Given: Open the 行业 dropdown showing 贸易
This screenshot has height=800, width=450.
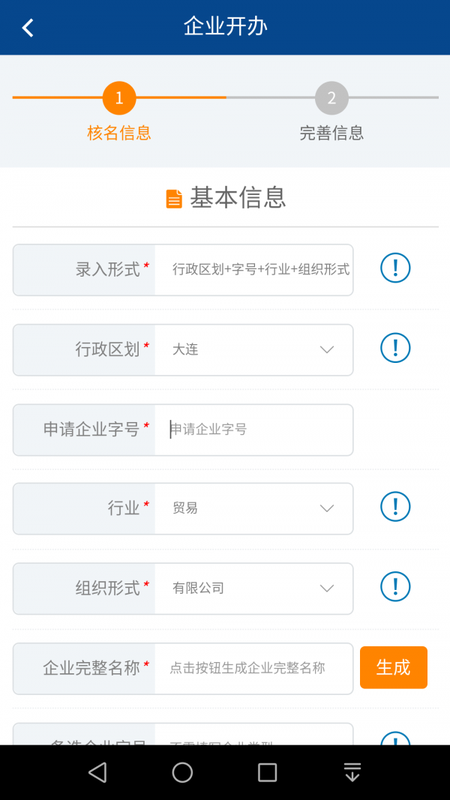Looking at the screenshot, I should [254, 509].
